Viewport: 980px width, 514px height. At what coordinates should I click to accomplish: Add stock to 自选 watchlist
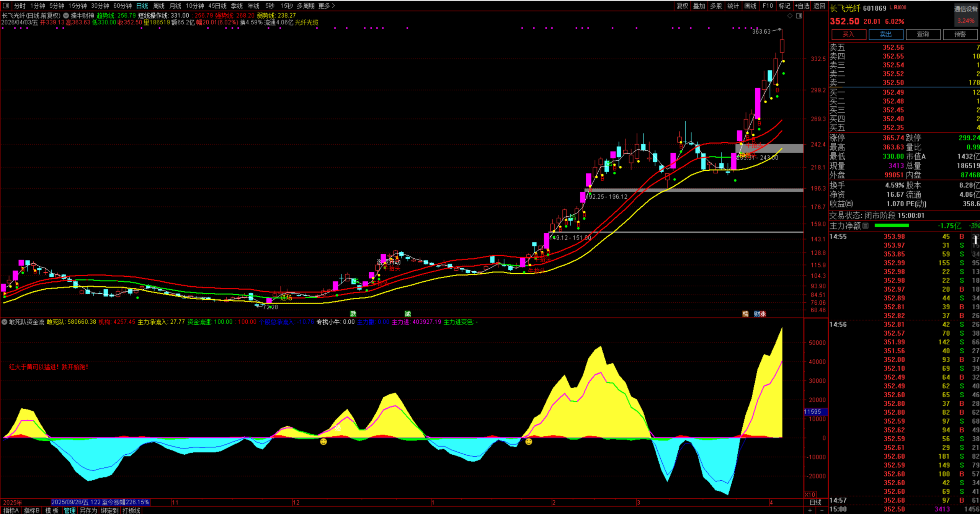pos(802,6)
